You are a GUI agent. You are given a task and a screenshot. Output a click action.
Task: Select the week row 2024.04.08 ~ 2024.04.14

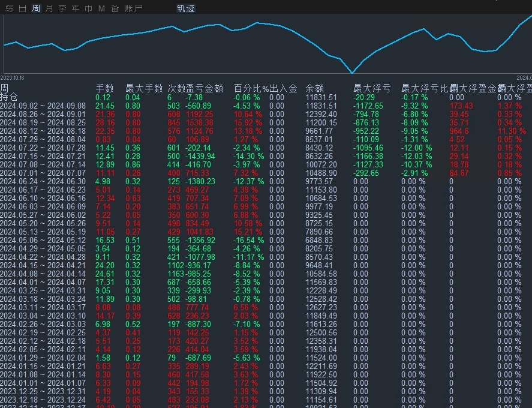[x=266, y=274]
